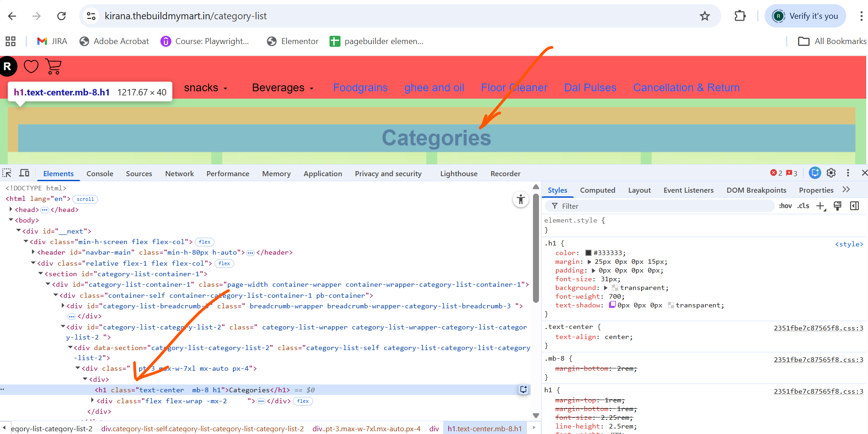Open DevTools settings gear

pyautogui.click(x=831, y=173)
